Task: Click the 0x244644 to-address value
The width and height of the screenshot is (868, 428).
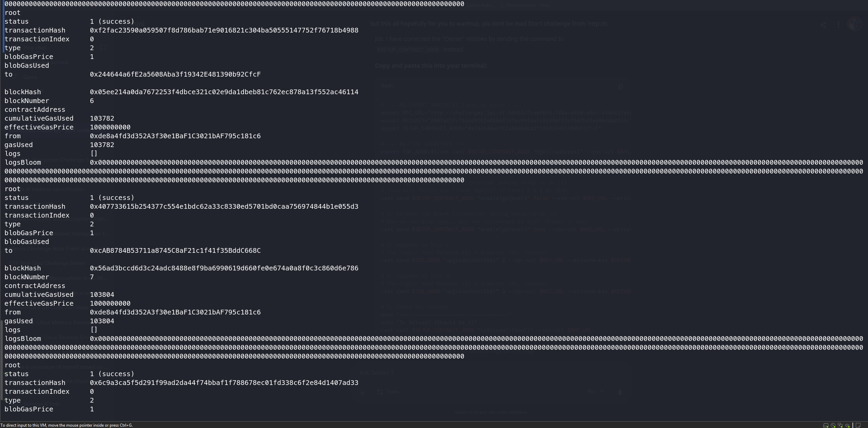Action: click(175, 74)
